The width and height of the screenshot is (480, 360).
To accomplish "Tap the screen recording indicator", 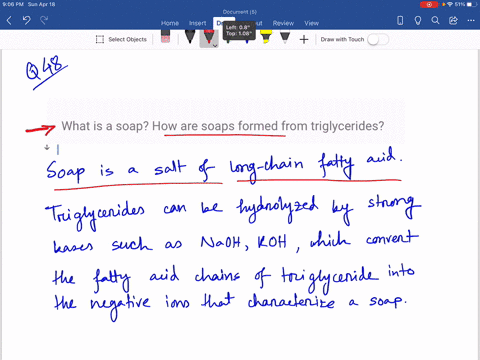I will 429,4.
